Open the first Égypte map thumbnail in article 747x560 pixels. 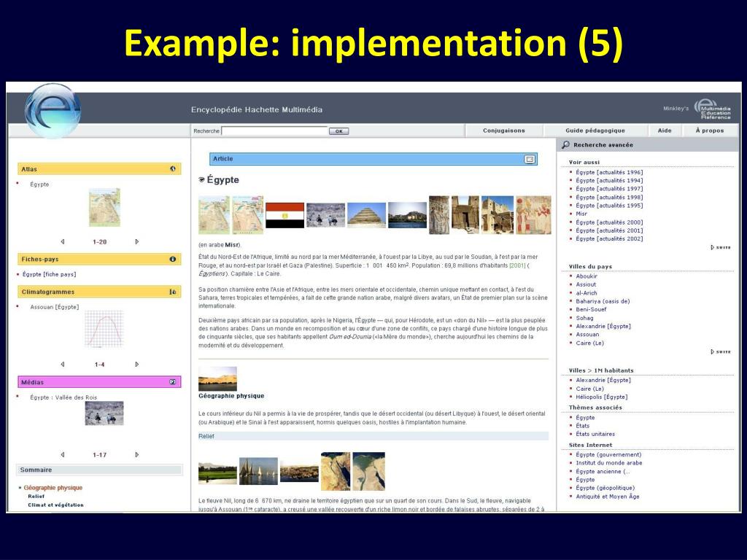(214, 215)
